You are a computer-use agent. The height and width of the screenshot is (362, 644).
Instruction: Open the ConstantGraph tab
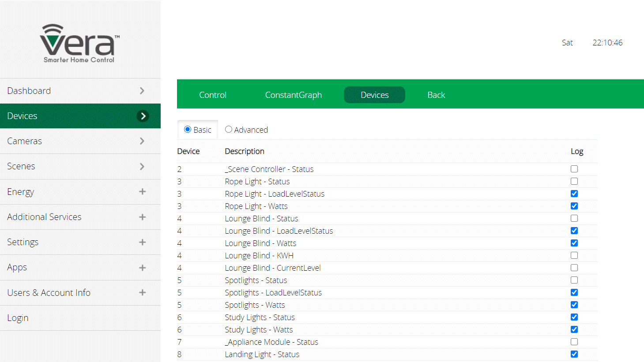point(293,95)
